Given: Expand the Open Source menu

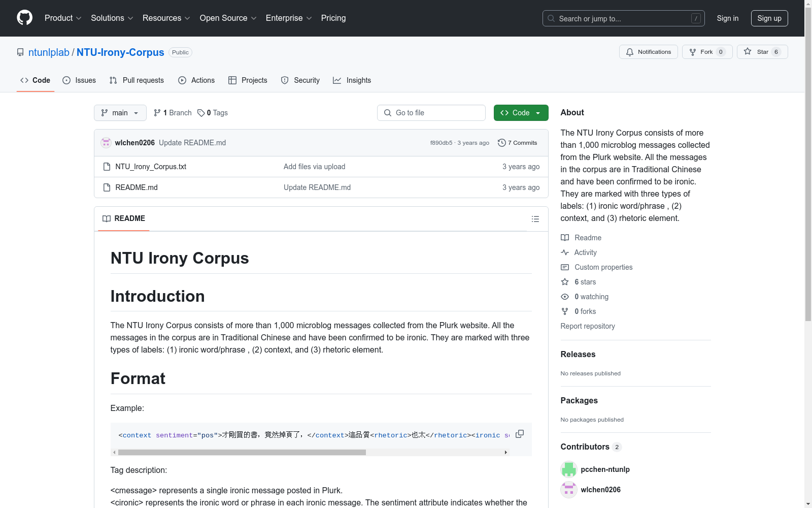Looking at the screenshot, I should point(228,18).
